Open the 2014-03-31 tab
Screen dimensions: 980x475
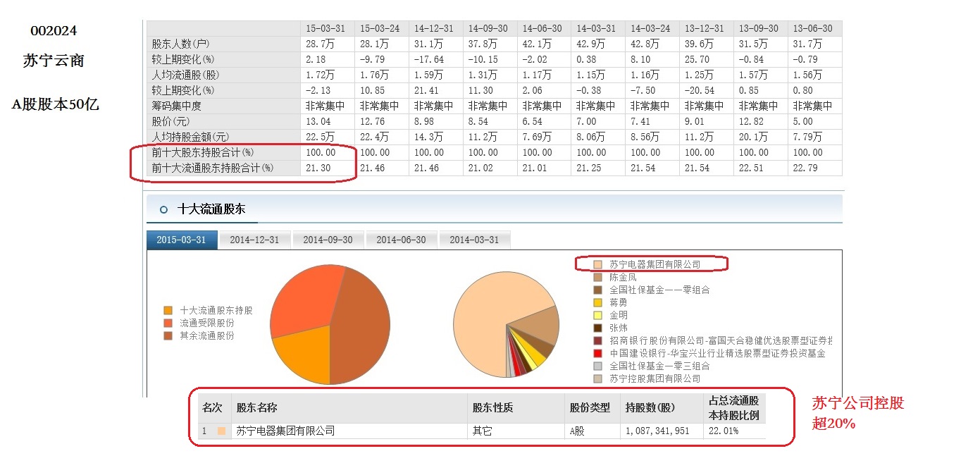pos(473,240)
